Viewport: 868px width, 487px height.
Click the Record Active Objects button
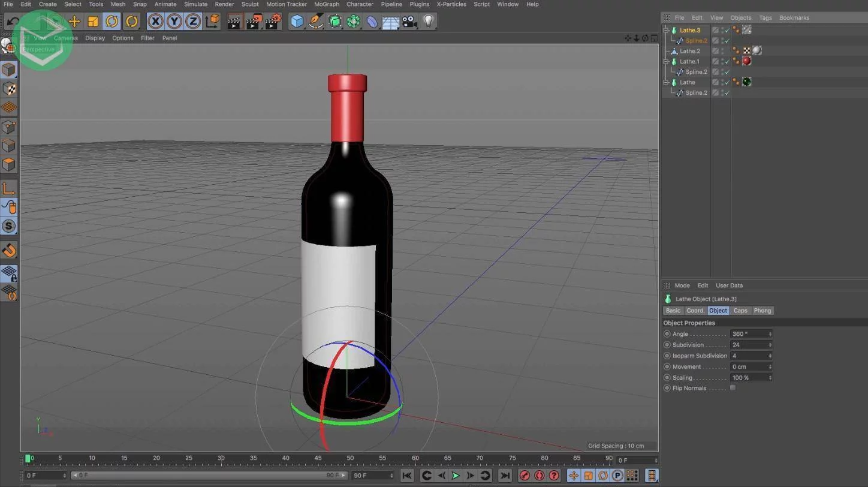pyautogui.click(x=525, y=476)
